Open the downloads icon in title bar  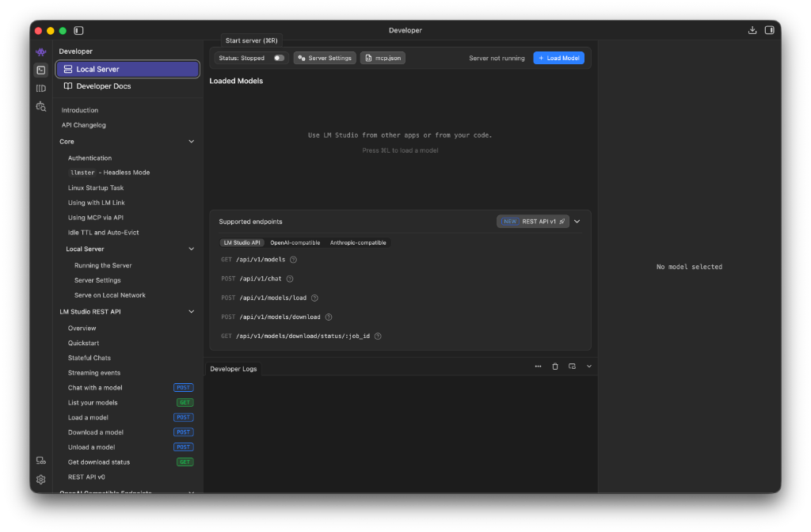point(752,31)
